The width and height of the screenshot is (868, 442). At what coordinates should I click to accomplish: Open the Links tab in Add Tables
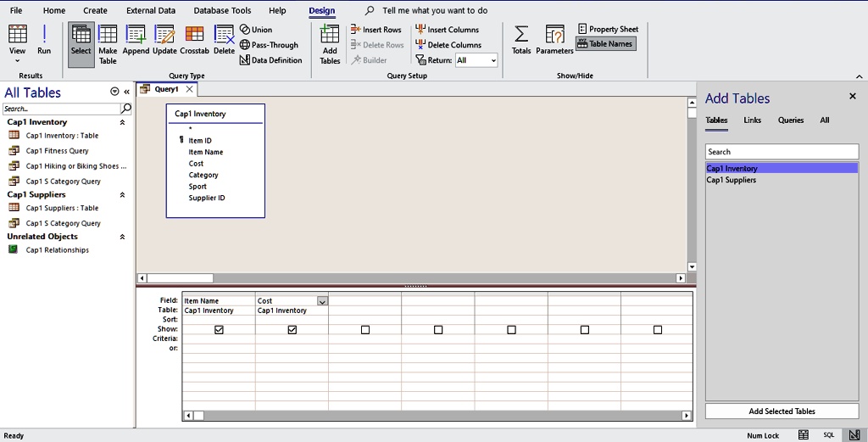click(x=753, y=120)
